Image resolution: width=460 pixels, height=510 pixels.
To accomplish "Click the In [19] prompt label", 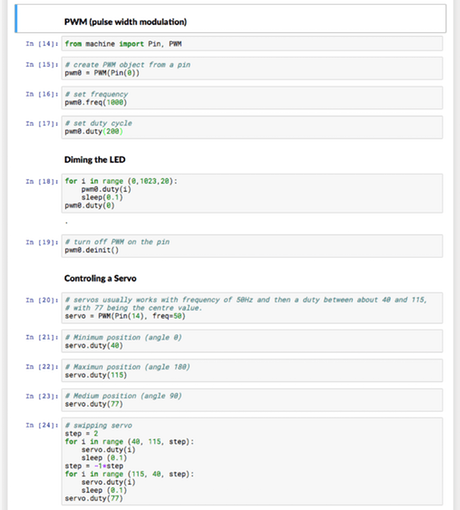I will pyautogui.click(x=42, y=242).
